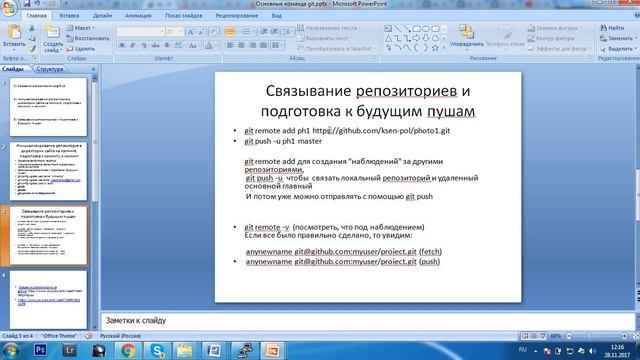Switch to the Рецензирование ribbon tab

[237, 16]
